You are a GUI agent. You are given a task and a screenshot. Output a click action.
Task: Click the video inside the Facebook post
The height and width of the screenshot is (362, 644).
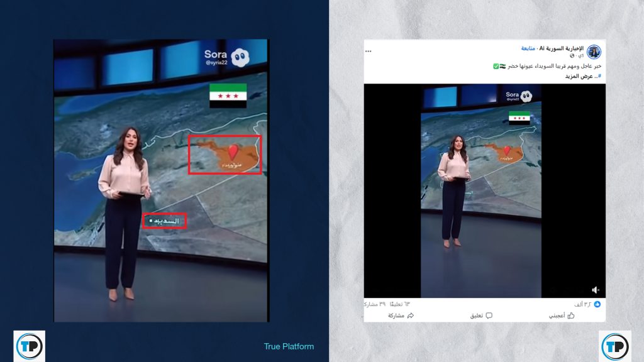click(480, 189)
